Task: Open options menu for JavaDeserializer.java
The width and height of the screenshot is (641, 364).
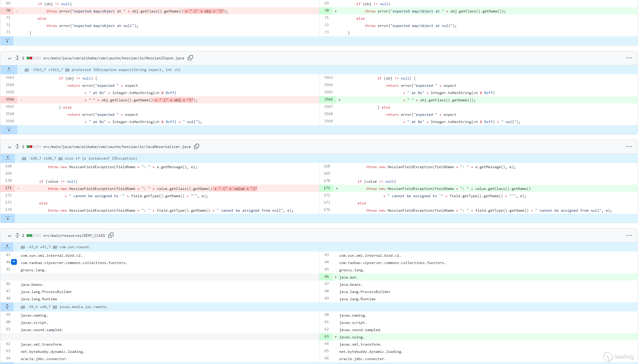Action: point(629,146)
